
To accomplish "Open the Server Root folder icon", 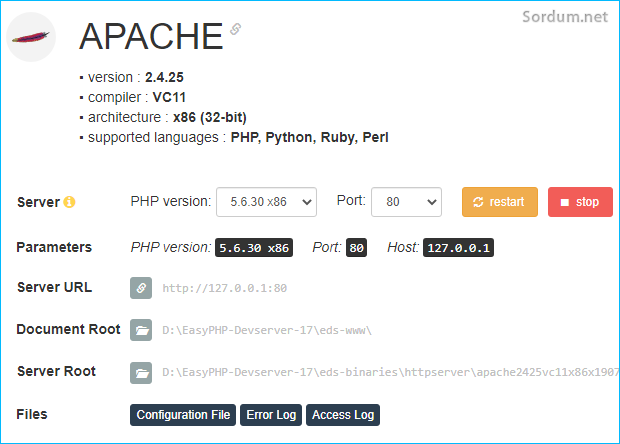I will coord(141,372).
